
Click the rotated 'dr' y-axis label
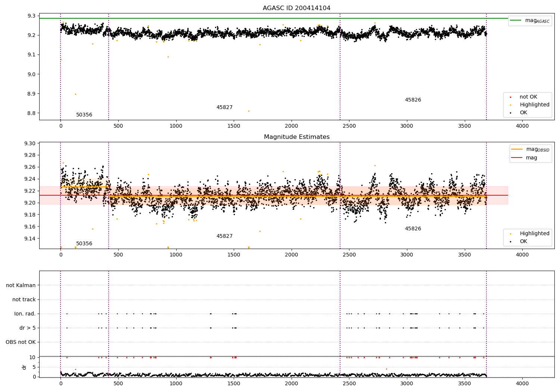[x=24, y=367]
